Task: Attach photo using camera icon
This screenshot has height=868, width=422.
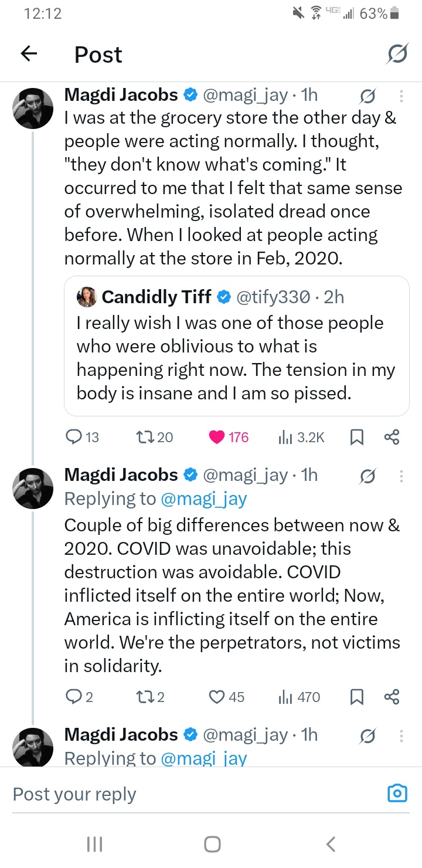Action: (x=397, y=794)
